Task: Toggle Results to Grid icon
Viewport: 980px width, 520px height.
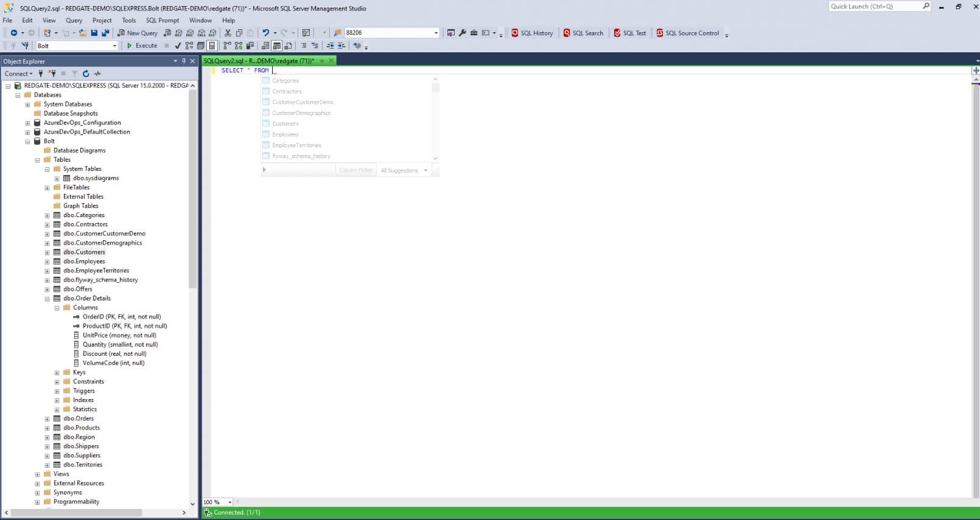Action: point(276,46)
